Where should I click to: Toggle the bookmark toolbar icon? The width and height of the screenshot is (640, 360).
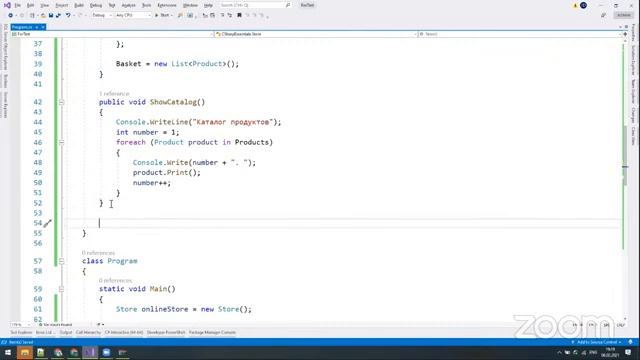coord(239,15)
